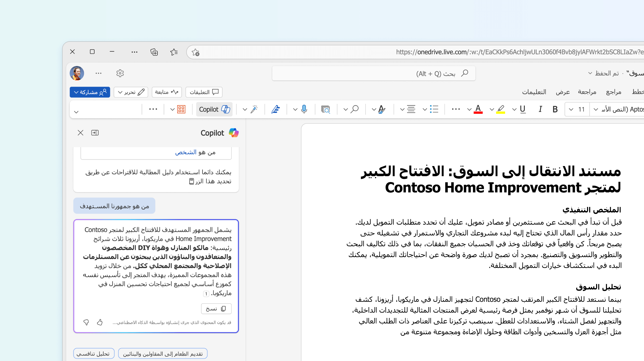Open the Aptos font name dropdown

coord(617,109)
